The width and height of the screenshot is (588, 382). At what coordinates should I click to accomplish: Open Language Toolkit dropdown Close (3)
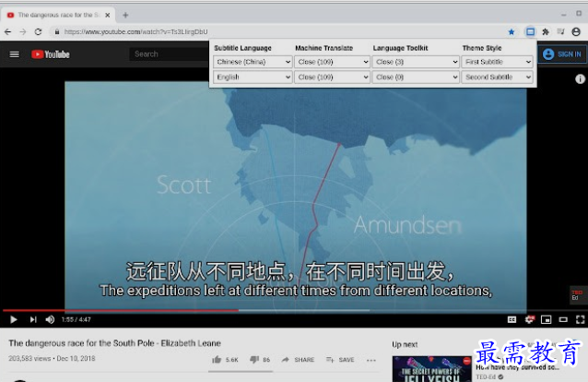416,62
